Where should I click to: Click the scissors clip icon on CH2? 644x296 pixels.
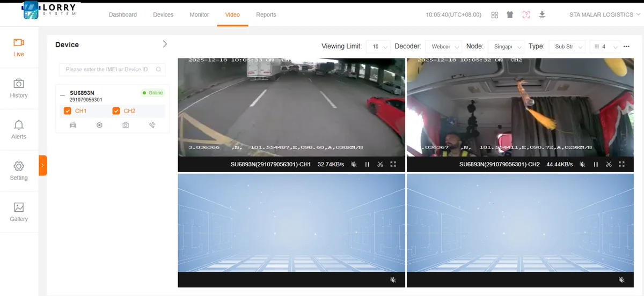609,165
